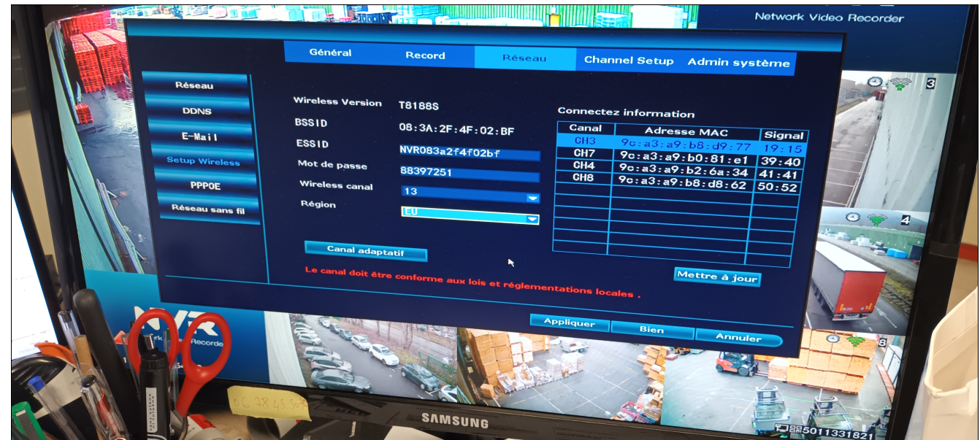Select the Réseau top tab
This screenshot has width=980, height=440.
524,58
